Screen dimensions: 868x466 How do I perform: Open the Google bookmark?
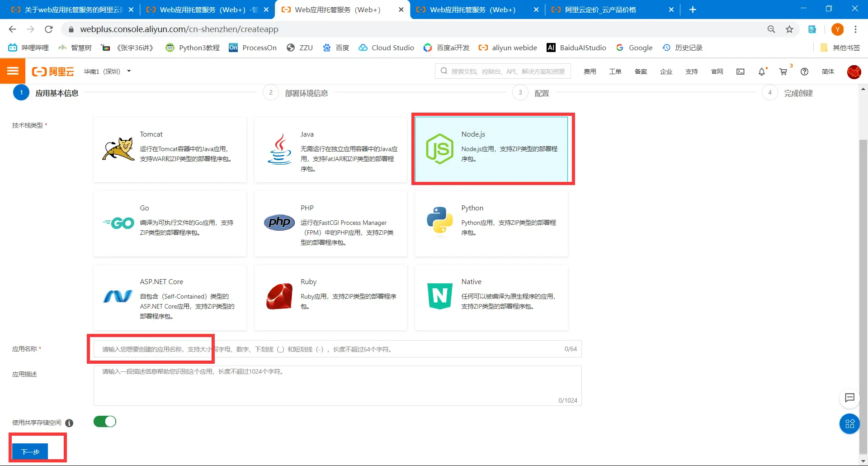coord(634,48)
